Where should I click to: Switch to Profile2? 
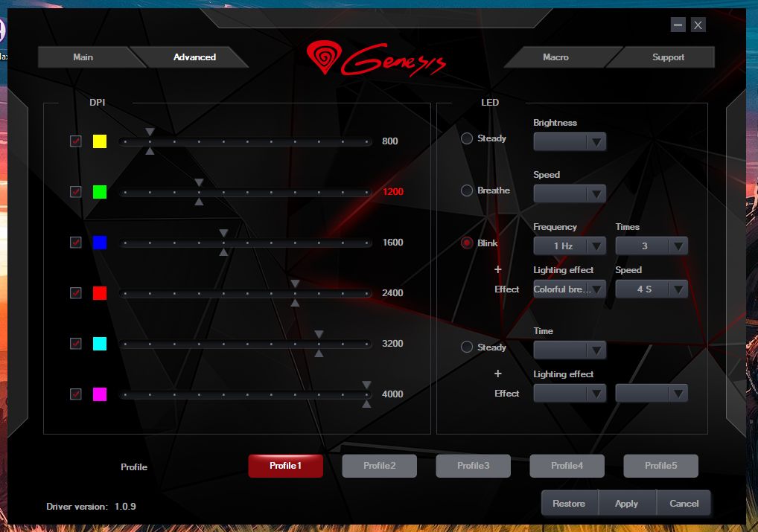tap(379, 466)
